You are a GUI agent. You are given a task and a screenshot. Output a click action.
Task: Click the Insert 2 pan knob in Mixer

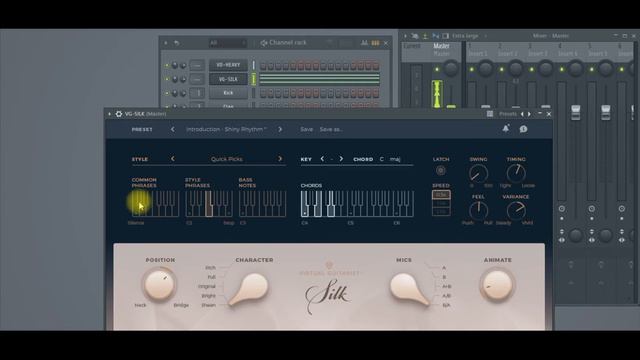click(x=516, y=68)
